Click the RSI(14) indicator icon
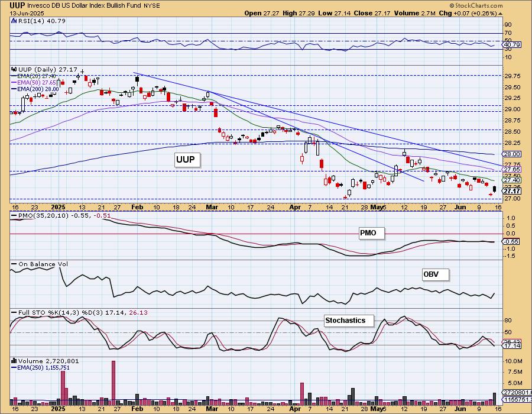The width and height of the screenshot is (532, 414). pos(14,21)
